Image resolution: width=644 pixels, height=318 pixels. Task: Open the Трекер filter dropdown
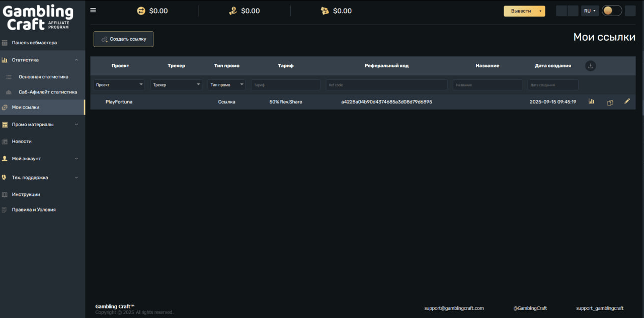176,85
